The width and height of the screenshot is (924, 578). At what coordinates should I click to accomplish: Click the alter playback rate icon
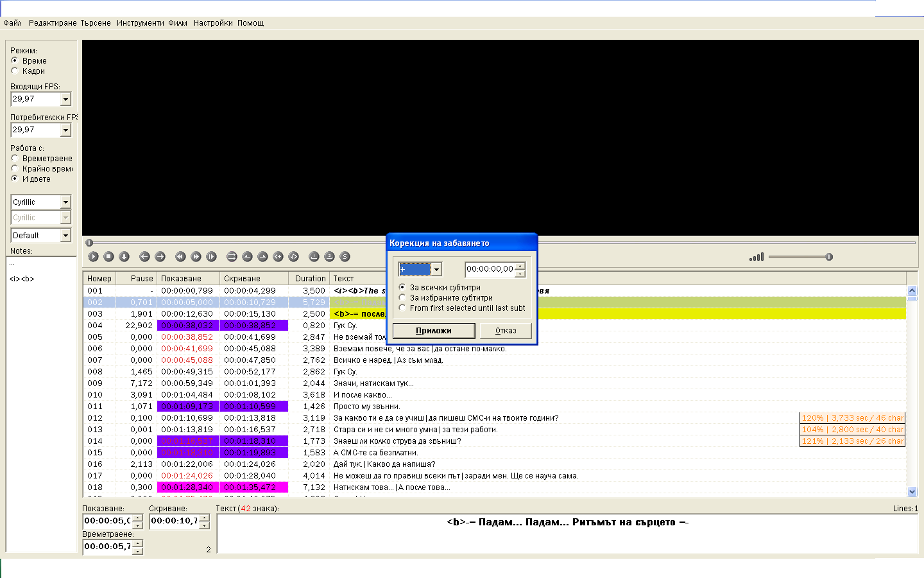coord(212,256)
